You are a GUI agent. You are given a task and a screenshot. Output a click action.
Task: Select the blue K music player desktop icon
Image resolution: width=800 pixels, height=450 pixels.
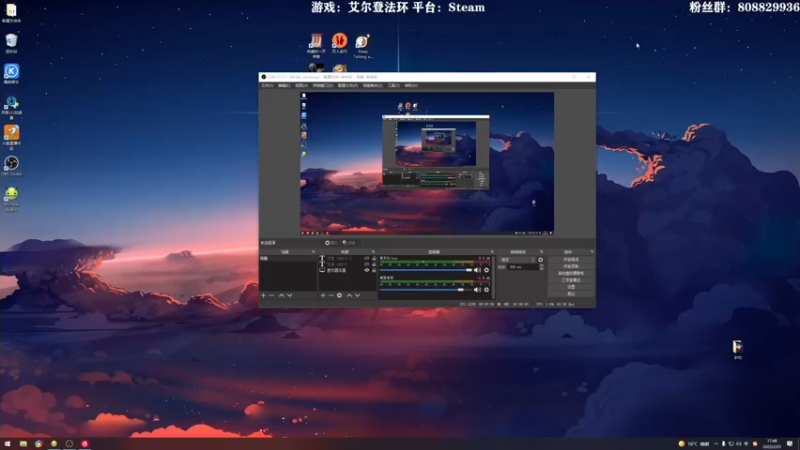(11, 74)
